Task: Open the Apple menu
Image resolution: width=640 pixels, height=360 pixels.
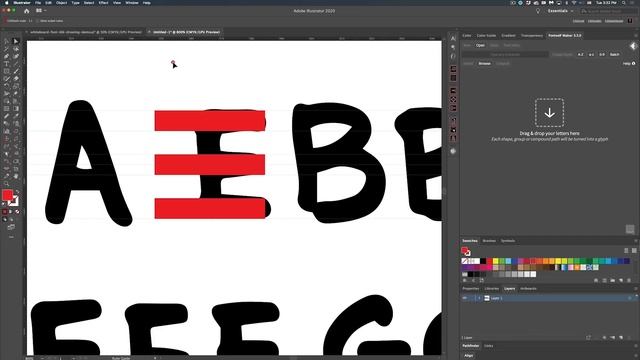Action: pos(7,3)
